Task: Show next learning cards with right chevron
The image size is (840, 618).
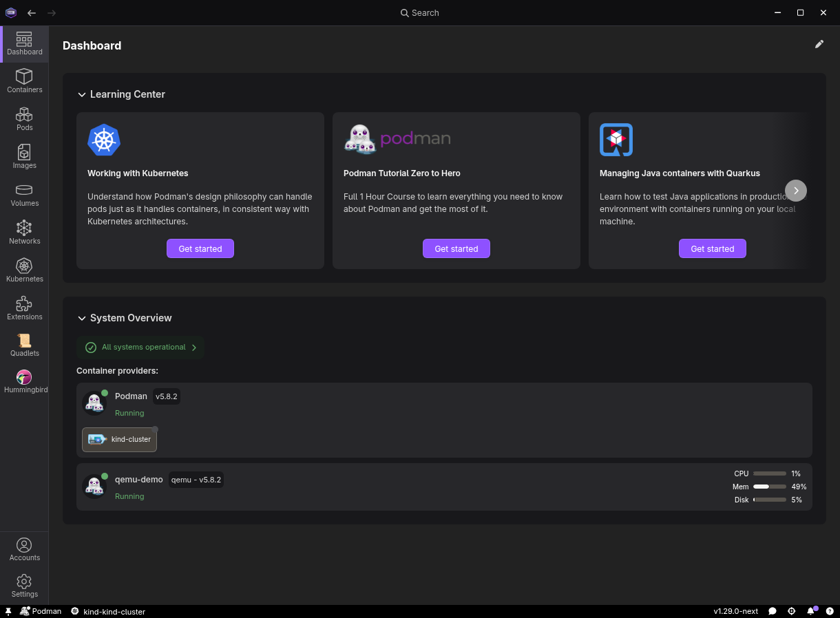Action: click(x=796, y=191)
